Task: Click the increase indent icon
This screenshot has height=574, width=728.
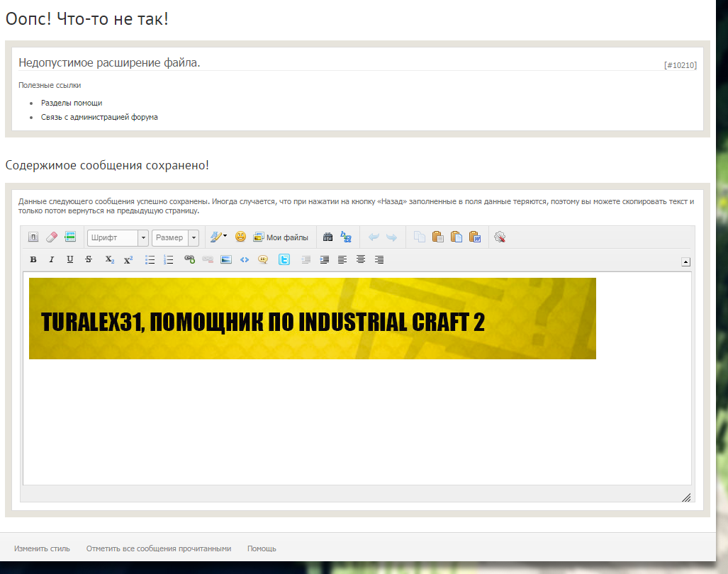Action: 324,260
